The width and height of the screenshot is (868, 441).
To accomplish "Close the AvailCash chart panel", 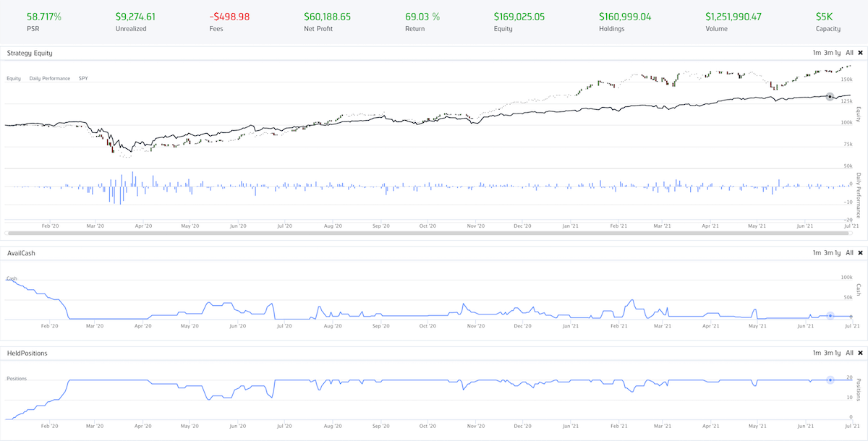I will 860,252.
